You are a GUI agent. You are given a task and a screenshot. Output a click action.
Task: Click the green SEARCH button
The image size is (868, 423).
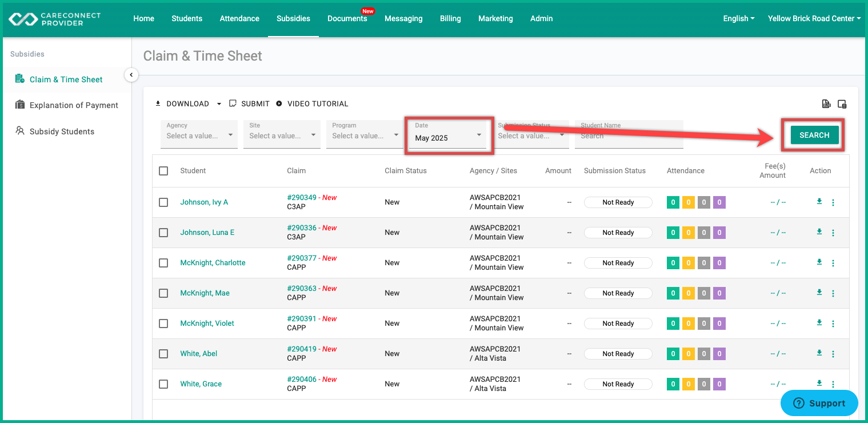[814, 135]
